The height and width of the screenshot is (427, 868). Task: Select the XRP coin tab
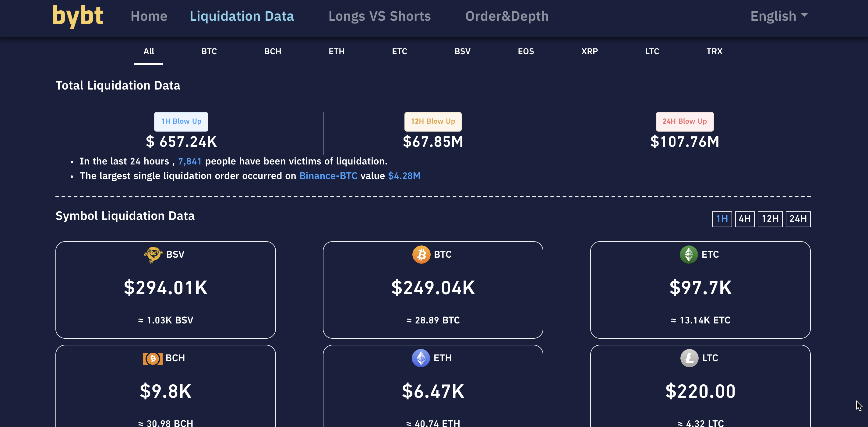[x=589, y=51]
